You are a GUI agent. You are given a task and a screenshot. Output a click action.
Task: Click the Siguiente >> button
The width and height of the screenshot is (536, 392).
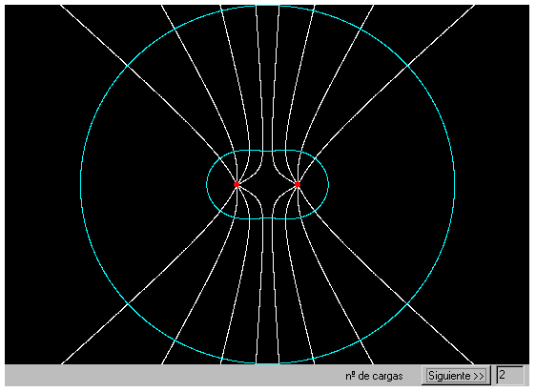pyautogui.click(x=456, y=376)
